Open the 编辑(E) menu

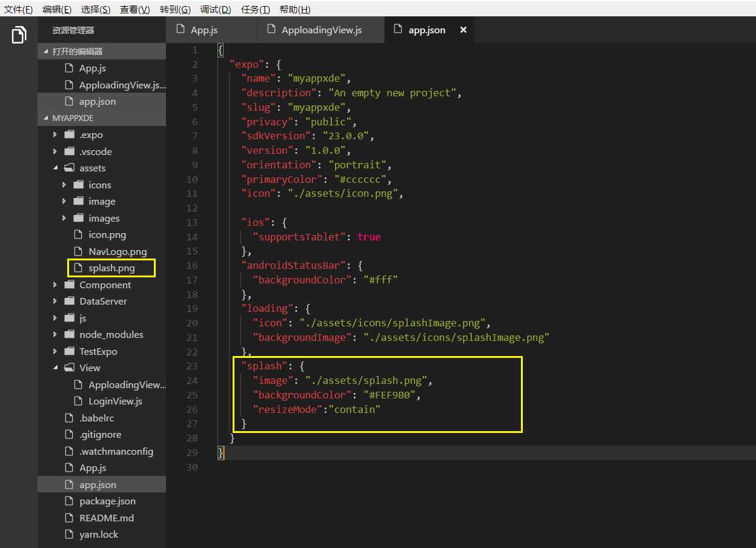pyautogui.click(x=57, y=10)
